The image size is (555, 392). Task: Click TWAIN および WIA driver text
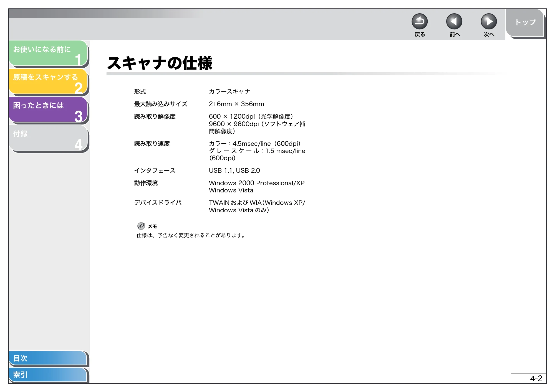click(x=257, y=207)
